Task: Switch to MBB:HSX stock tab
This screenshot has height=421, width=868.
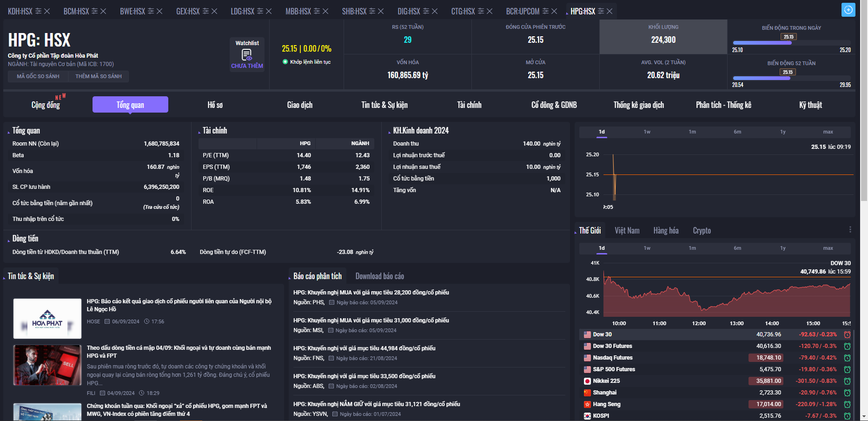Action: (x=298, y=11)
